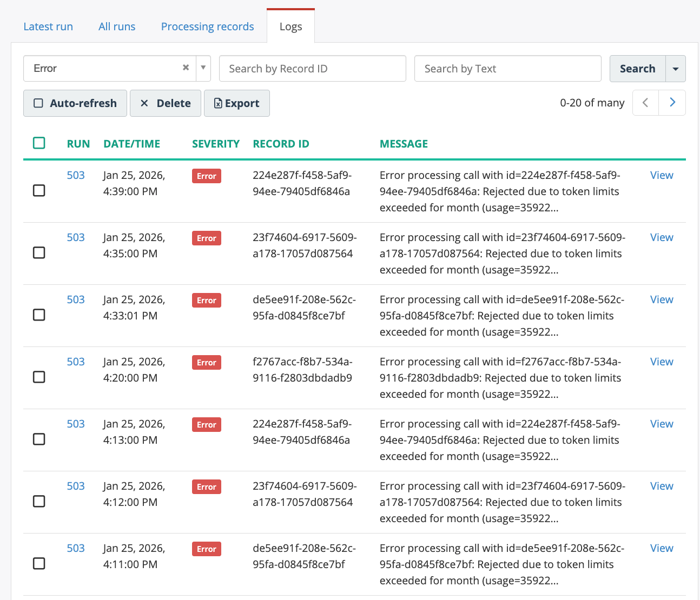The image size is (700, 600).
Task: Open run 503 link in 4:33:01 PM row
Action: click(x=76, y=300)
